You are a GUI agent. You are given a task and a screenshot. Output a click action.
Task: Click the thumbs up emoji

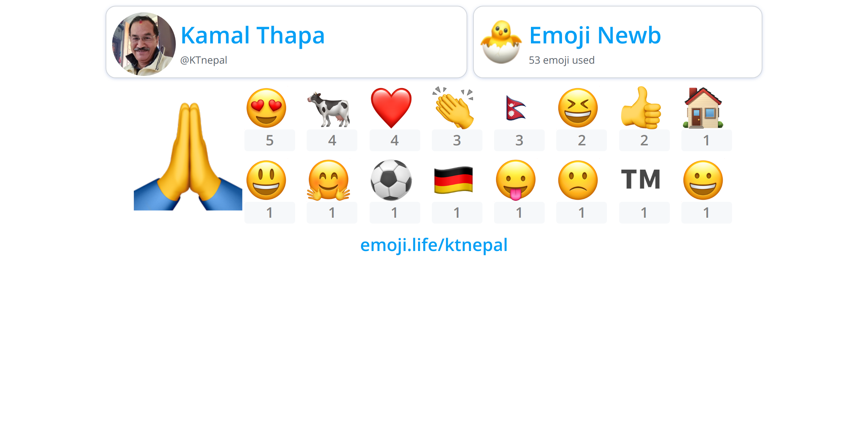(641, 108)
